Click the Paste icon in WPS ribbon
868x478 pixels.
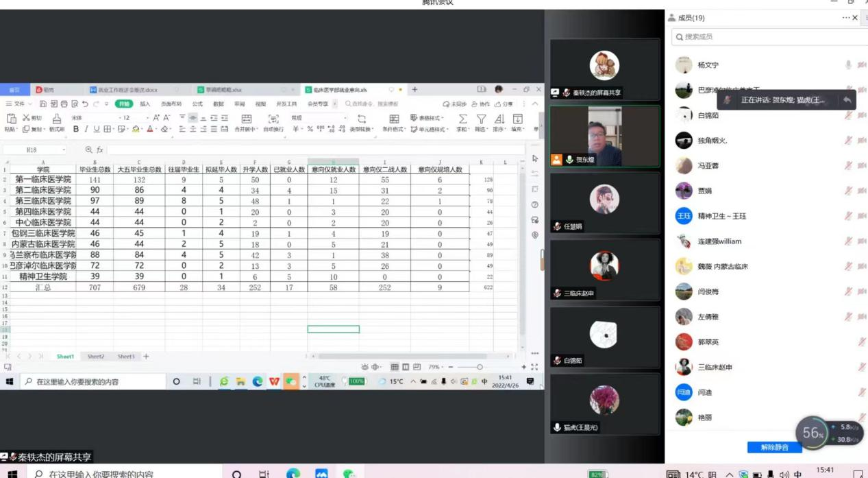click(x=11, y=119)
